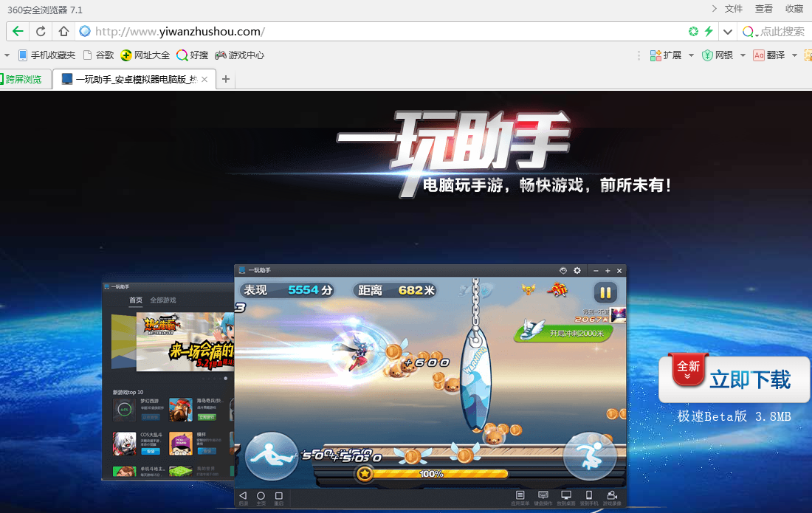Click the green button under 海岛奇兵
Image resolution: width=812 pixels, height=513 pixels.
coord(206,417)
